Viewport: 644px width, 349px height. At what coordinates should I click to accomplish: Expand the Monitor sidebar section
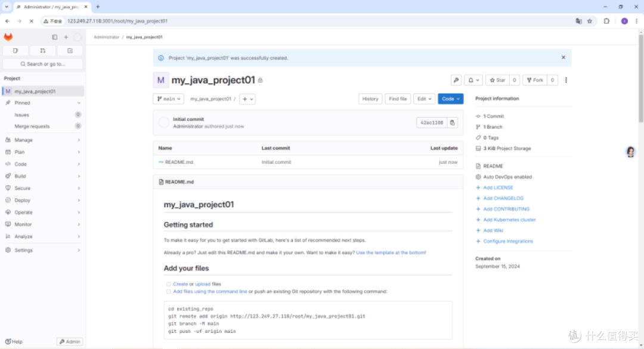43,225
